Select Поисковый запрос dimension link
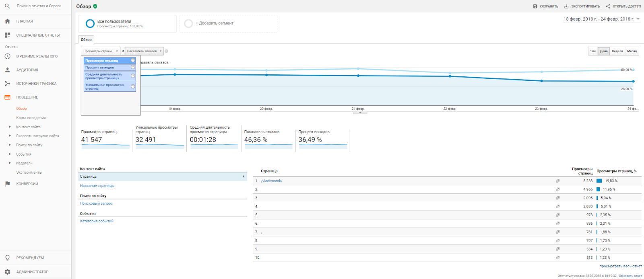The width and height of the screenshot is (644, 279). point(96,203)
